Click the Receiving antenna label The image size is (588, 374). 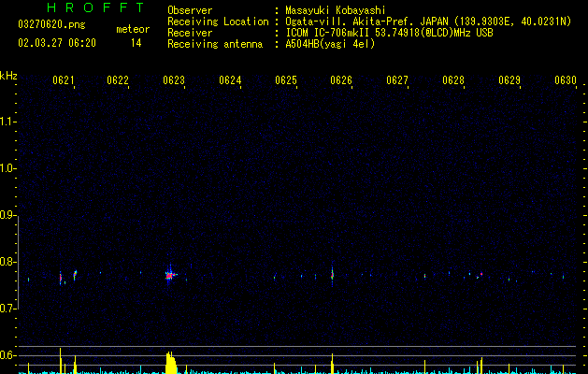215,44
